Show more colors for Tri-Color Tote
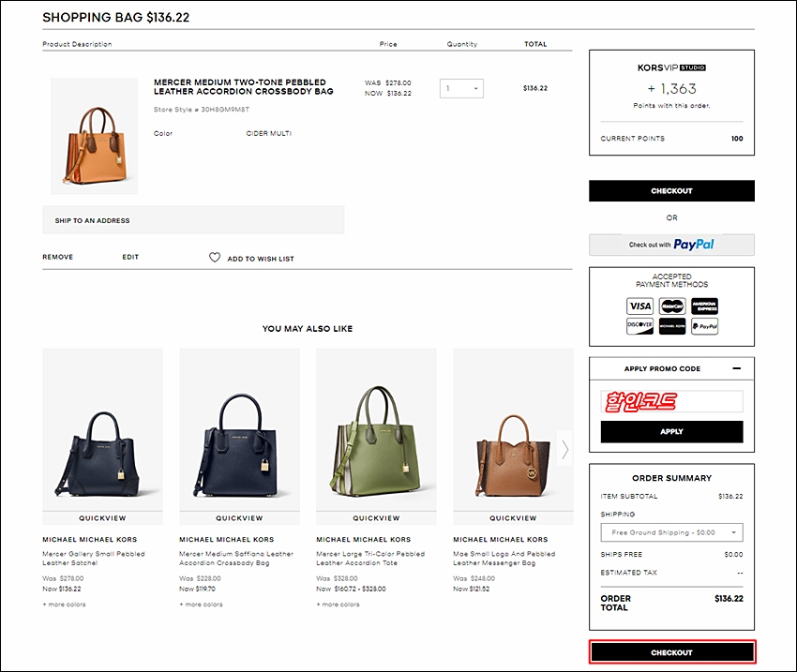 [x=338, y=605]
